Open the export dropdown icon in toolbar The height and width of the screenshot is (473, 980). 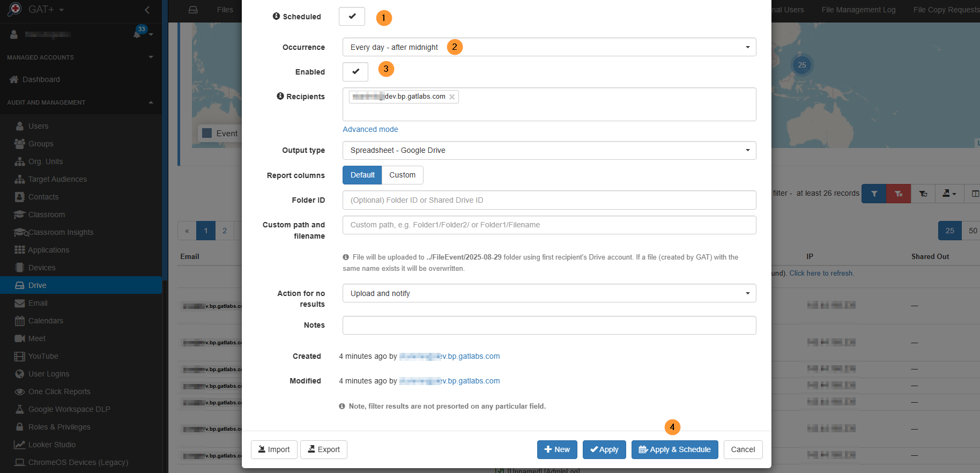click(949, 194)
